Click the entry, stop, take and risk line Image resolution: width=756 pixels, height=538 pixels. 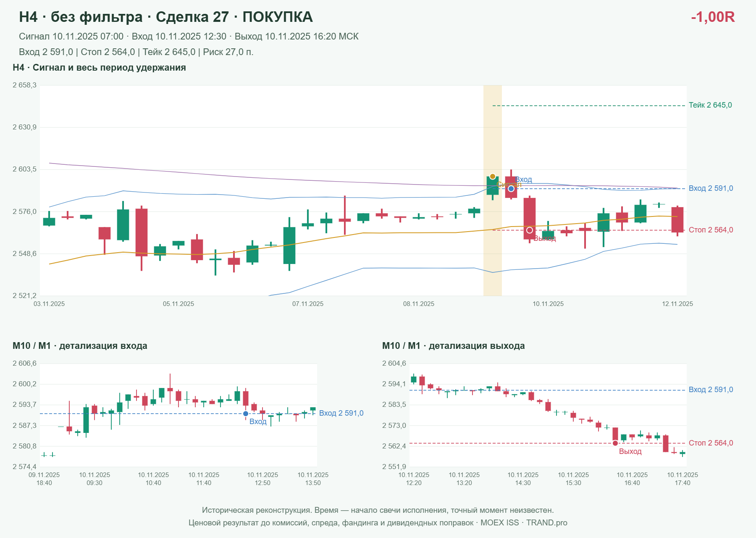pos(136,52)
